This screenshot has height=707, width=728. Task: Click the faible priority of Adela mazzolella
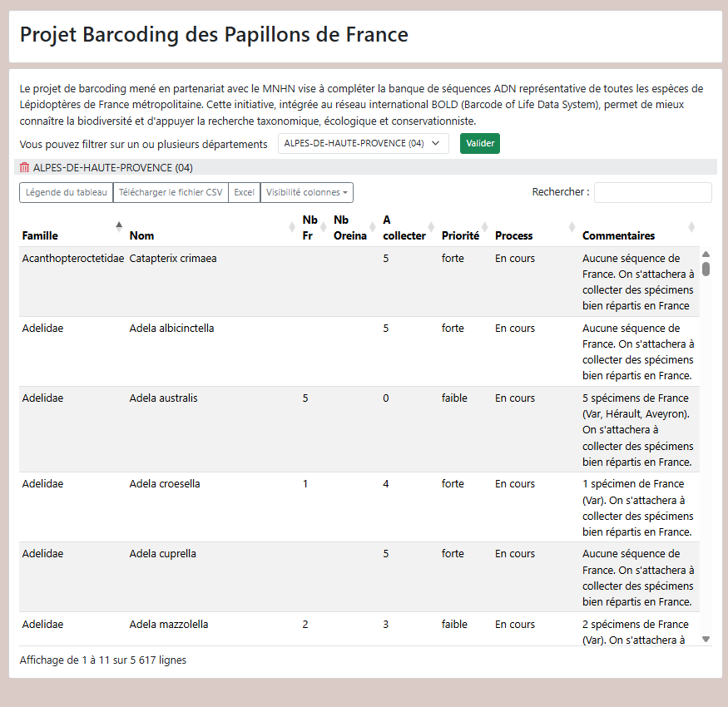click(x=454, y=625)
